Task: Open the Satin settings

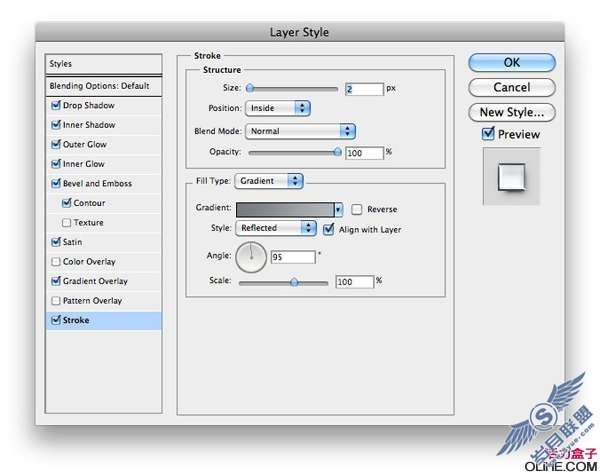Action: pos(72,242)
